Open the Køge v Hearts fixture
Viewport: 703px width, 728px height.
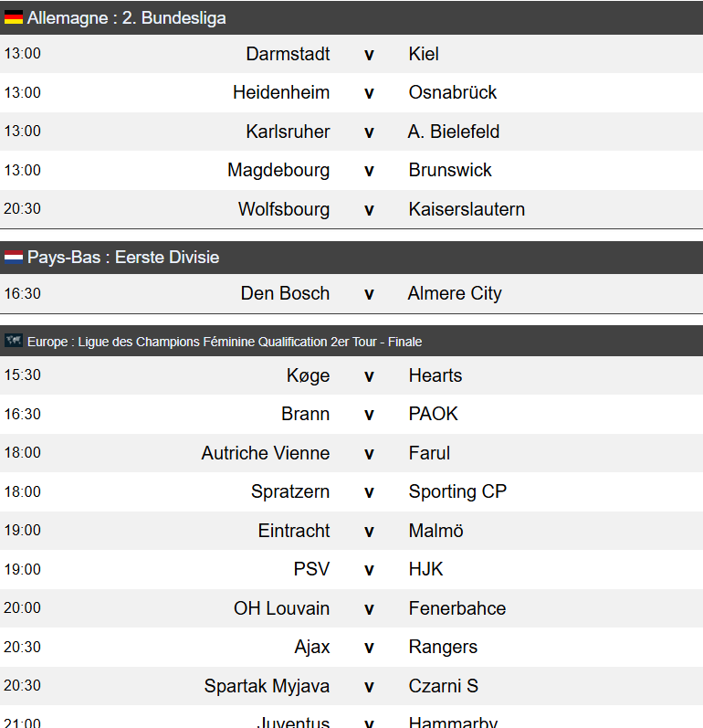[x=351, y=375]
